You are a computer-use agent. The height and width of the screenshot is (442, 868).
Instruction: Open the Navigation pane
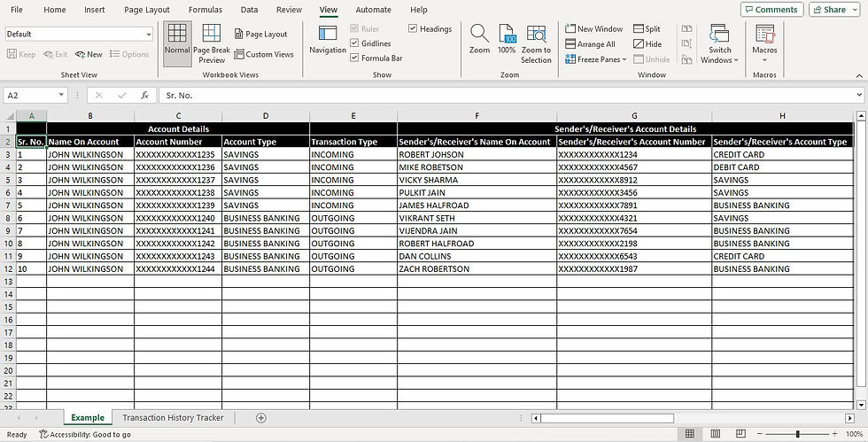[328, 40]
